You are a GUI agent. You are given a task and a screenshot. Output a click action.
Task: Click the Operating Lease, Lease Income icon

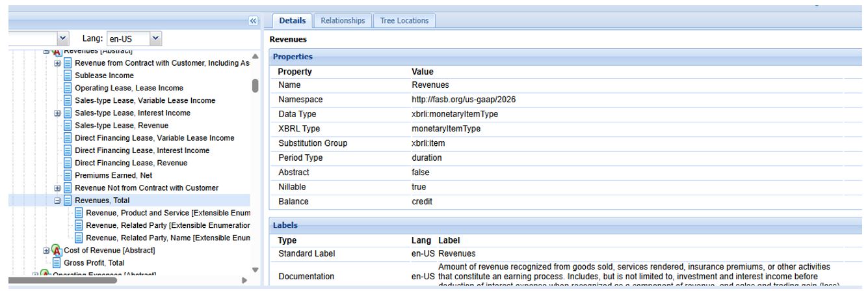pyautogui.click(x=68, y=88)
